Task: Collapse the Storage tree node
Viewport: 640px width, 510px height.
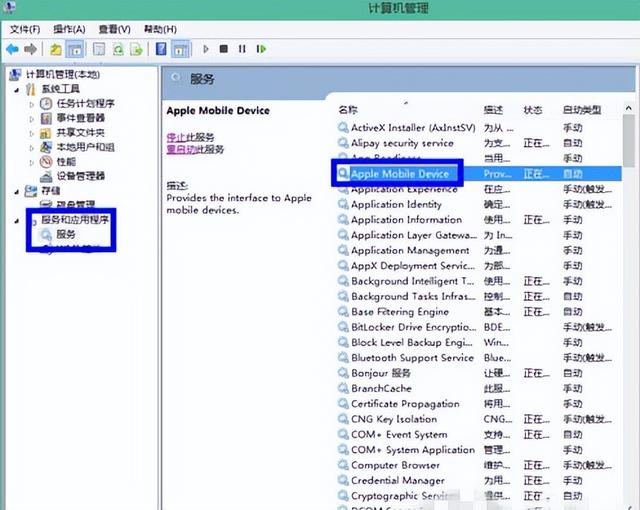Action: pyautogui.click(x=17, y=192)
